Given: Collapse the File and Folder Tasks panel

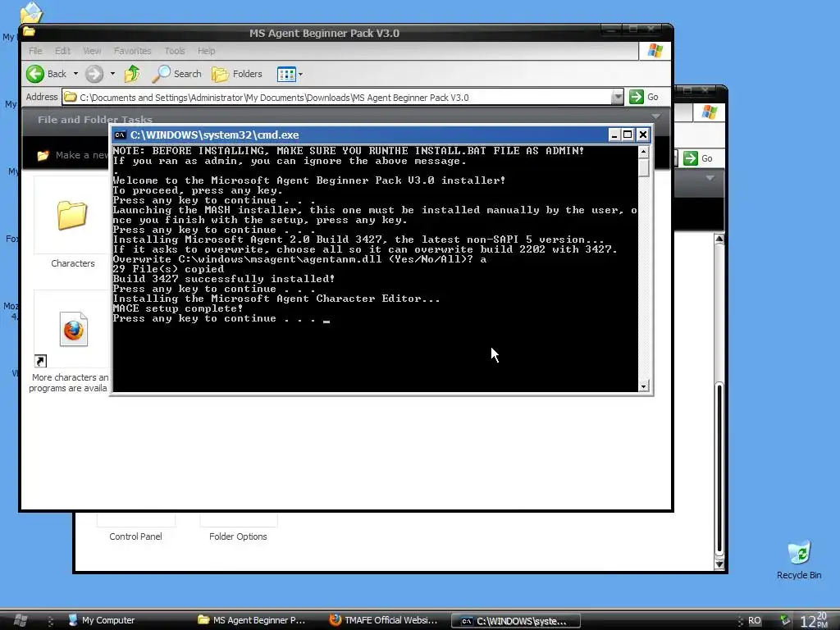Looking at the screenshot, I should [655, 116].
